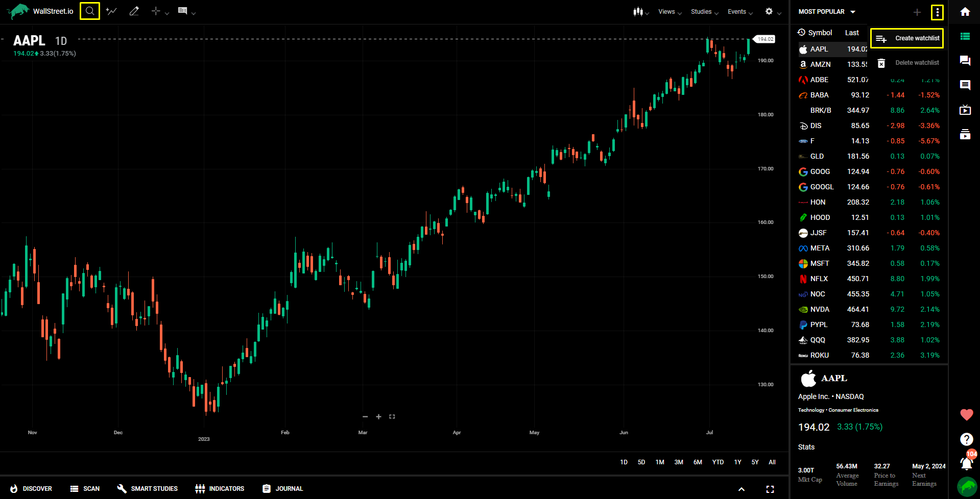Set chart range to 1Y
This screenshot has width=980, height=499.
pyautogui.click(x=737, y=462)
